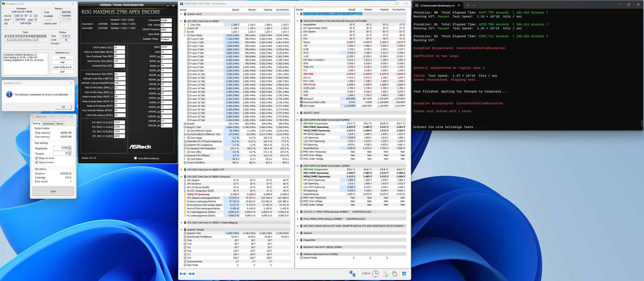Screen dimensions: 644x281
Task: Click OK in TestMem5 dialog
Action: 63,107
